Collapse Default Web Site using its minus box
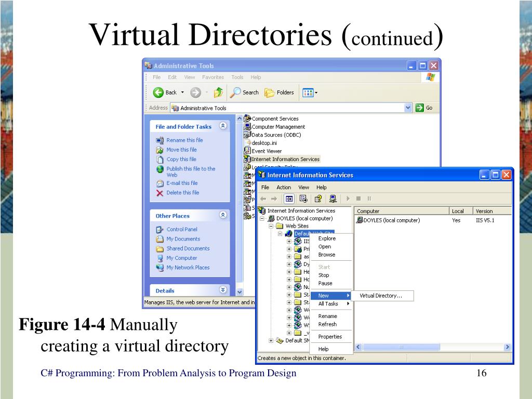This screenshot has height=399, width=532. click(280, 234)
